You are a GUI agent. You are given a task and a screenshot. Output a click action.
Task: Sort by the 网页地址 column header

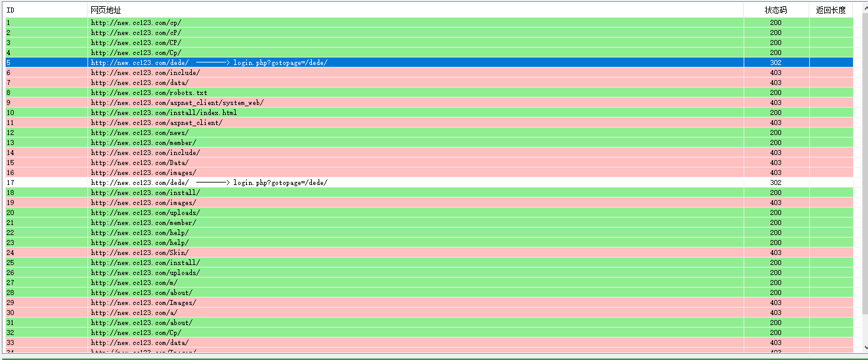click(x=415, y=10)
